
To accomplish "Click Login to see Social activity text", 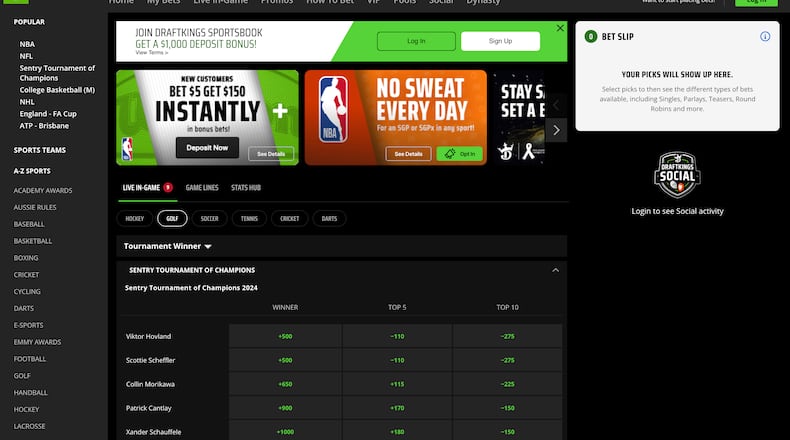I will click(x=677, y=211).
